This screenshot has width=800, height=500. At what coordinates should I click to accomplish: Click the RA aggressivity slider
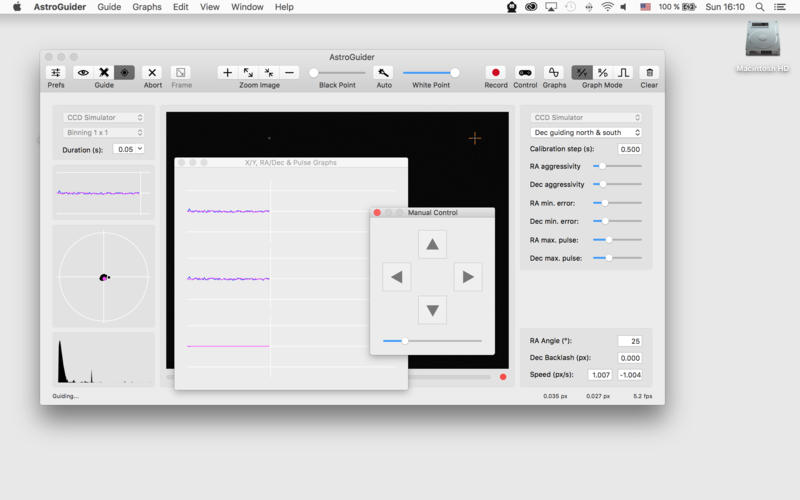click(617, 166)
